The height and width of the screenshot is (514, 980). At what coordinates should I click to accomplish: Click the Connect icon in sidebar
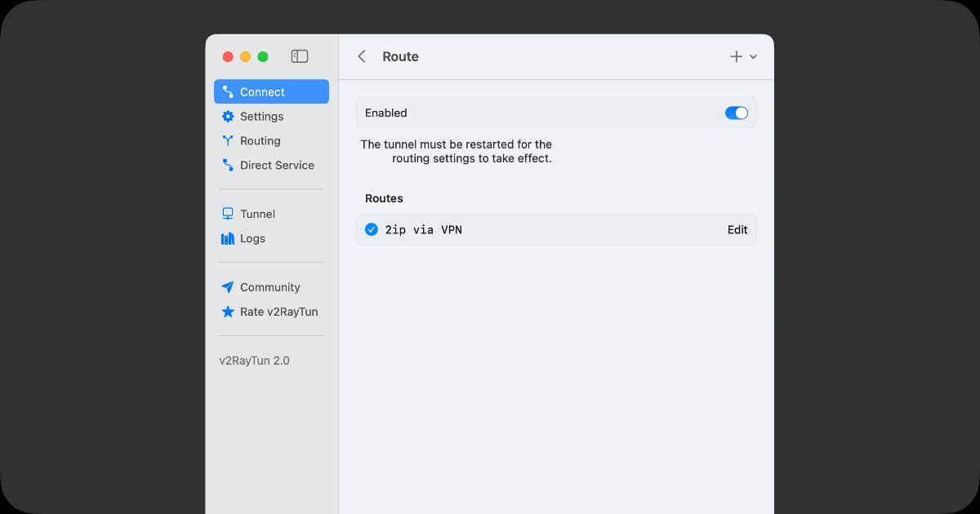click(x=228, y=92)
